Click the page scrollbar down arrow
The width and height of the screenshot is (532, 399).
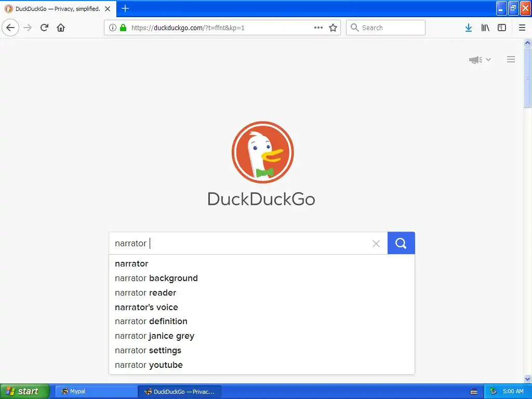coord(527,379)
